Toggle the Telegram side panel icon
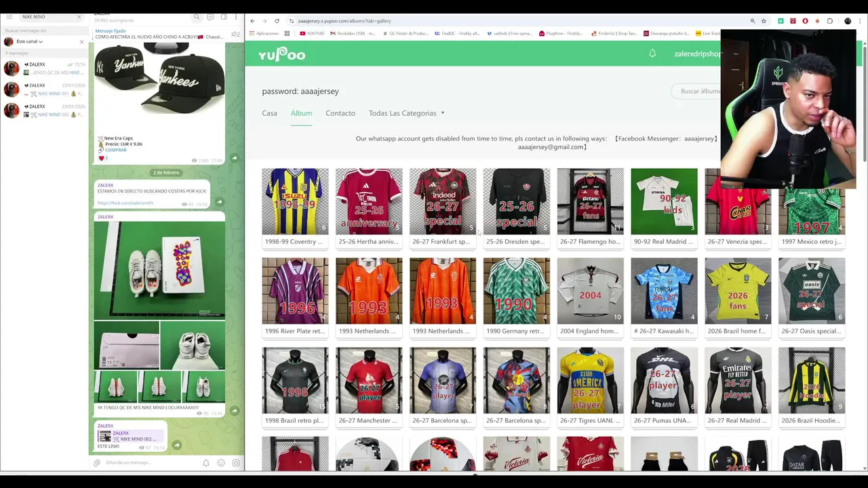The width and height of the screenshot is (868, 488). 223,17
